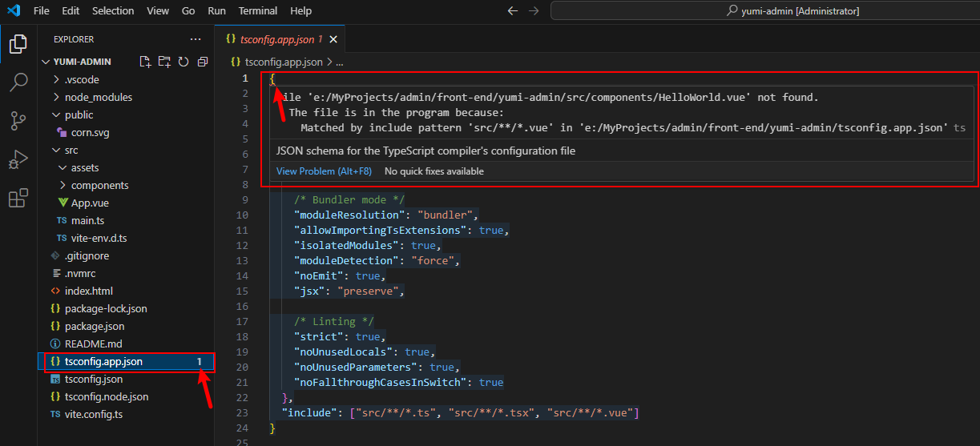Expand the .vscode folder
The width and height of the screenshot is (980, 446).
(81, 79)
